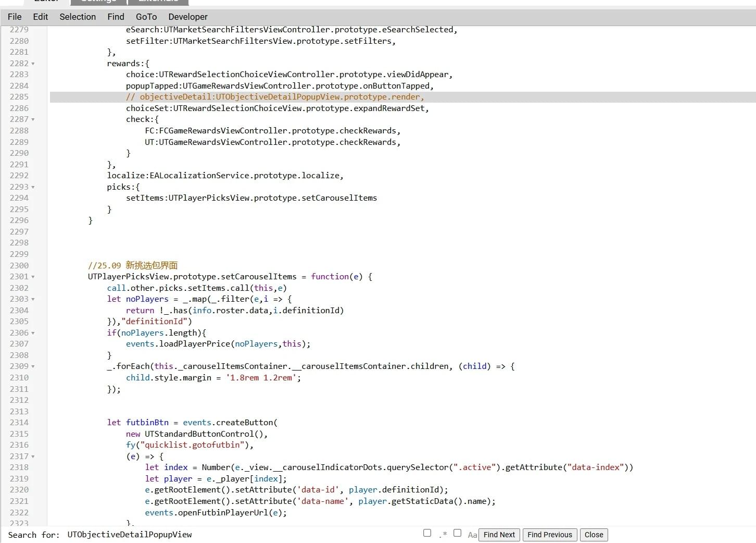Enable the case-sensitive Aa checkbox
The height and width of the screenshot is (543, 756).
click(457, 533)
